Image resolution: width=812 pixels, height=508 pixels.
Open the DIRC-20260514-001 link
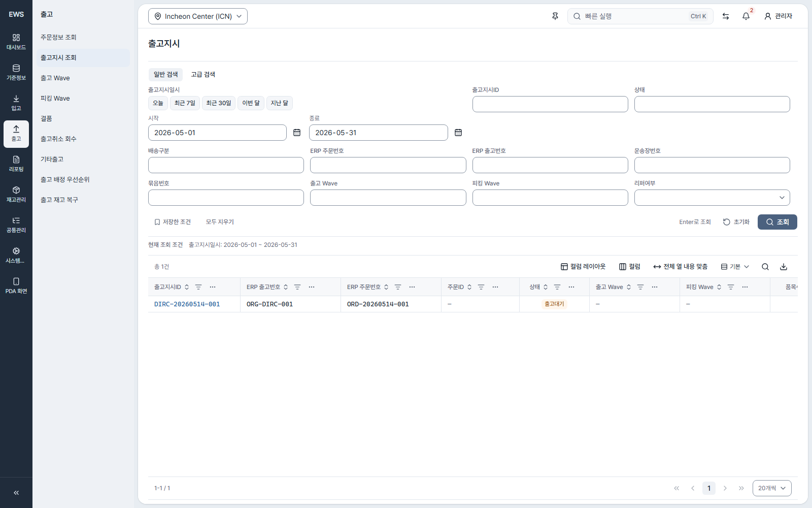[x=187, y=304]
